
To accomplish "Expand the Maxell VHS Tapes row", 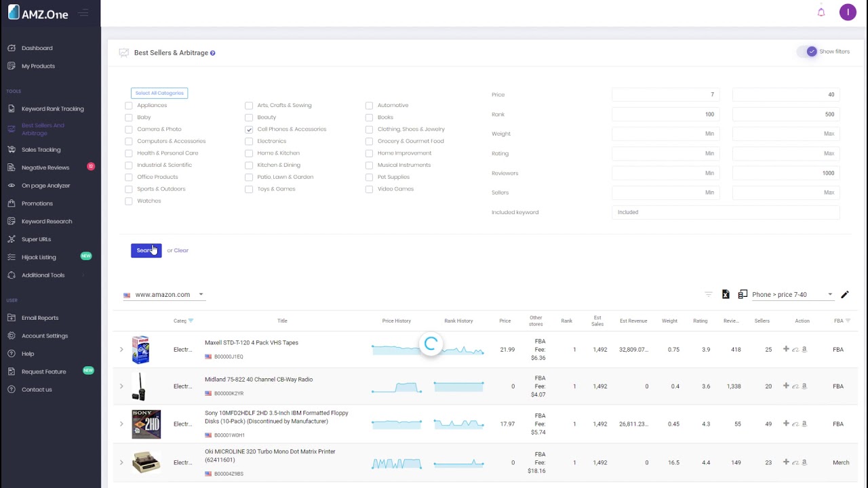I will tap(121, 350).
